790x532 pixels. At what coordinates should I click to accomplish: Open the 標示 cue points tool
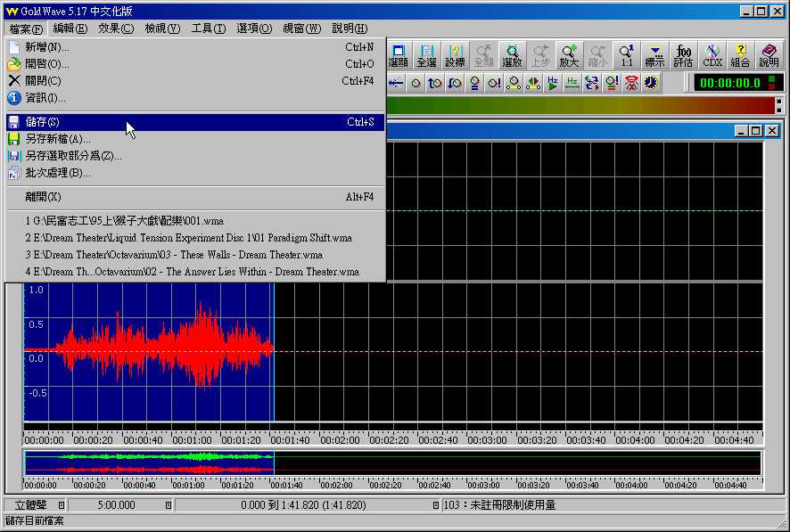(655, 55)
